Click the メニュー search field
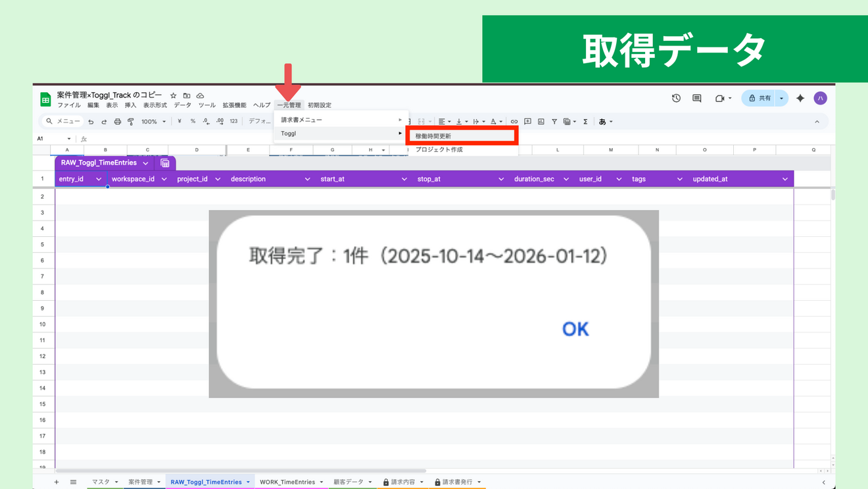The image size is (868, 489). click(x=62, y=122)
